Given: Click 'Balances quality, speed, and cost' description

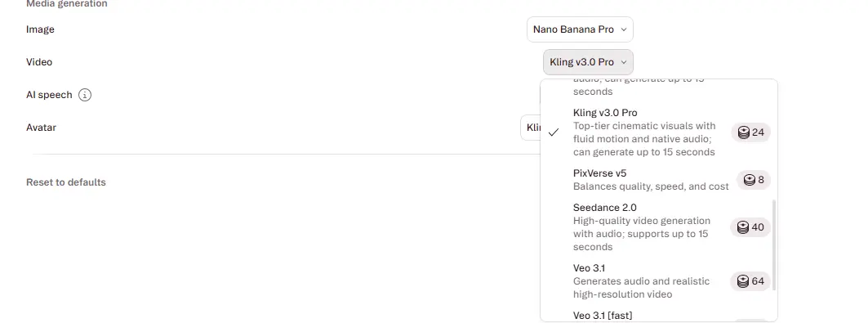Looking at the screenshot, I should (651, 186).
